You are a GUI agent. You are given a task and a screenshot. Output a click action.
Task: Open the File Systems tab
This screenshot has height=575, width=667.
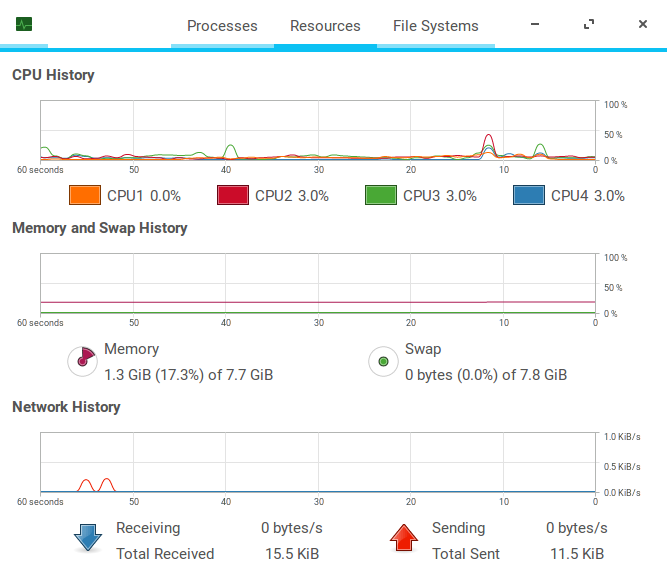coord(436,26)
